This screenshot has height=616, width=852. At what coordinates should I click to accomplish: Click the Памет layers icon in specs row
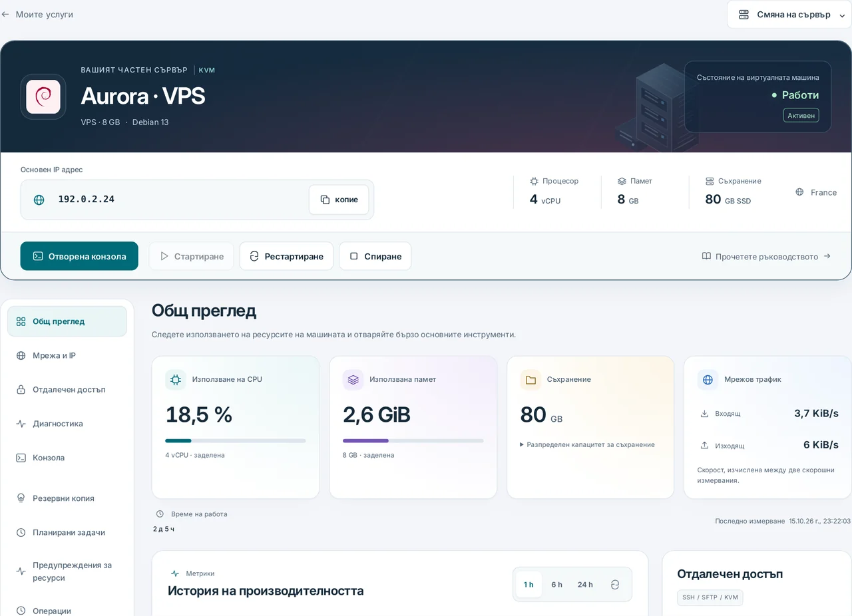point(622,181)
